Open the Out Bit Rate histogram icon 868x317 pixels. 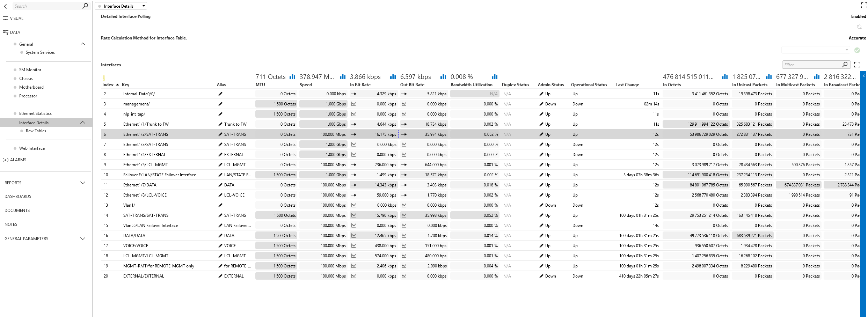tap(443, 77)
